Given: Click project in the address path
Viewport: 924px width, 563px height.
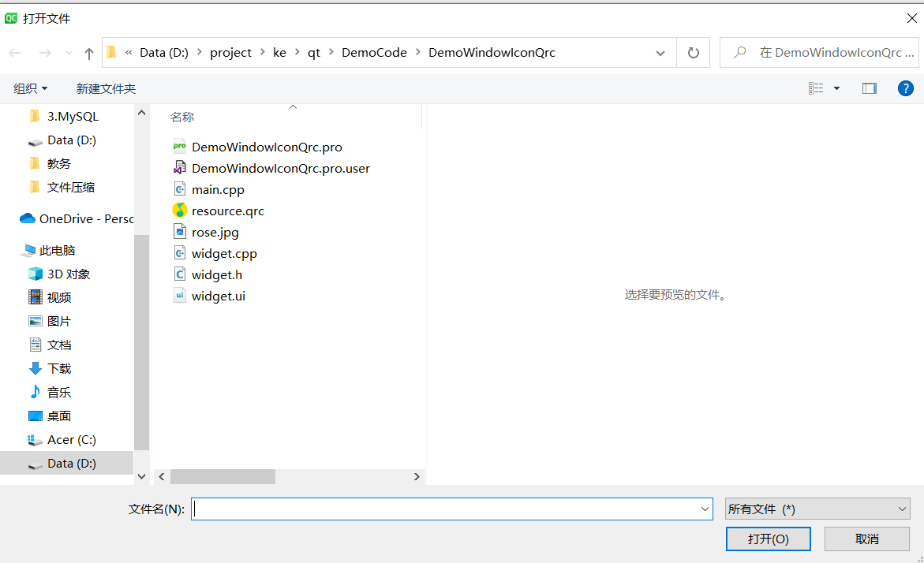Looking at the screenshot, I should [x=230, y=52].
